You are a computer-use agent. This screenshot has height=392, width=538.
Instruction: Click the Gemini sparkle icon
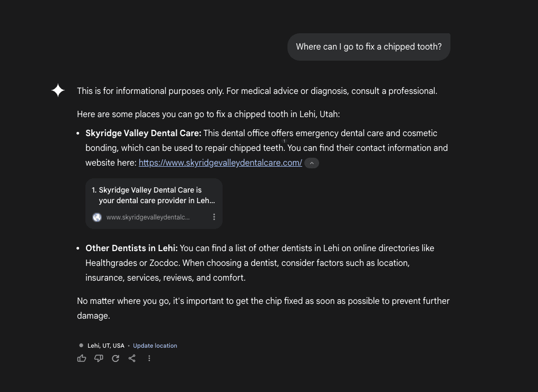click(58, 91)
